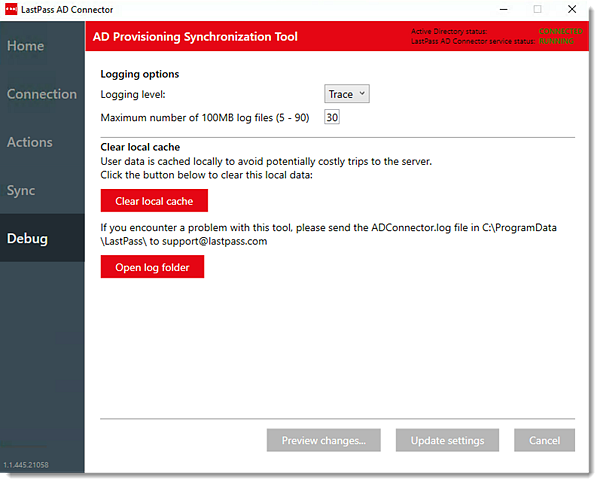Click the Cancel button
This screenshot has width=595, height=479.
[x=544, y=440]
